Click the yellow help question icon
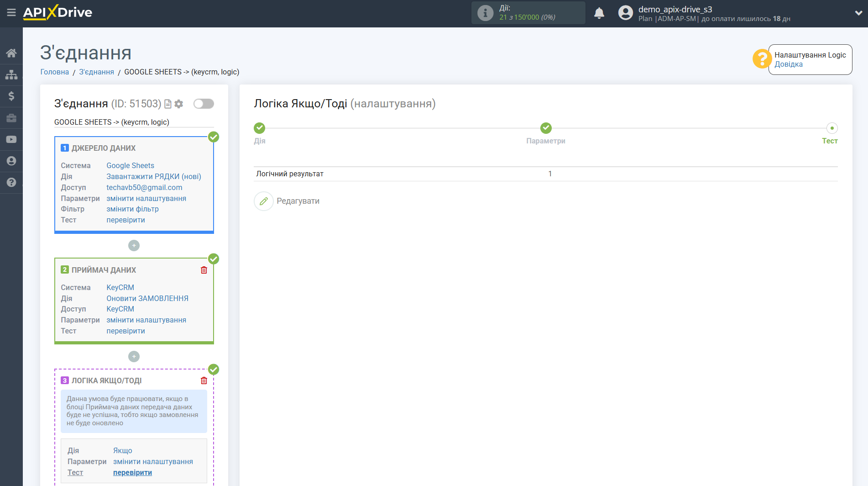Screen dimensions: 868x486 (762, 59)
